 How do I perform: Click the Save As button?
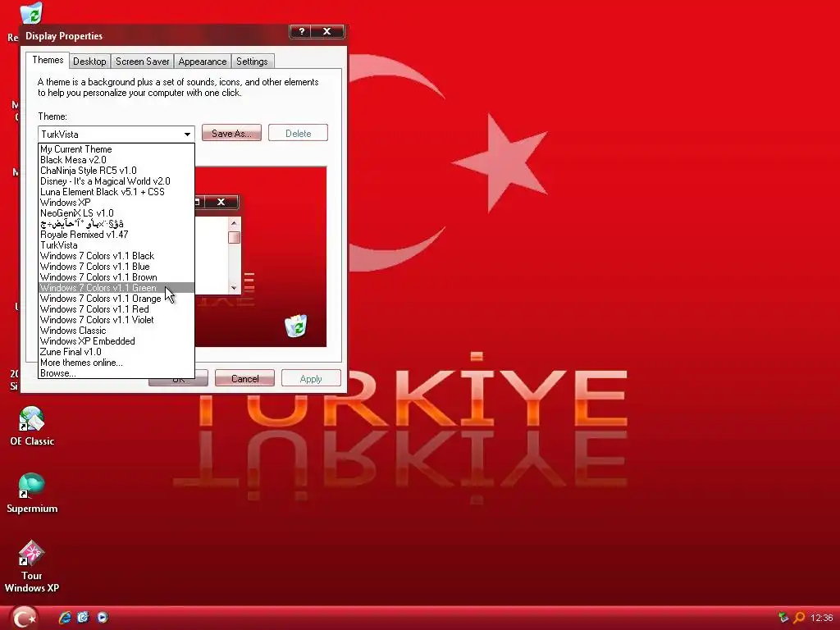(x=231, y=133)
